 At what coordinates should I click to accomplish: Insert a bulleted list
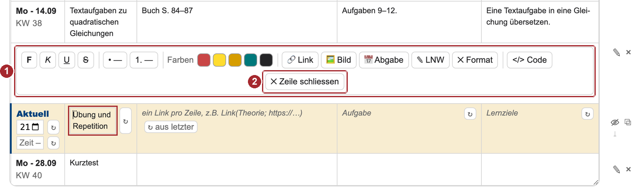[115, 60]
